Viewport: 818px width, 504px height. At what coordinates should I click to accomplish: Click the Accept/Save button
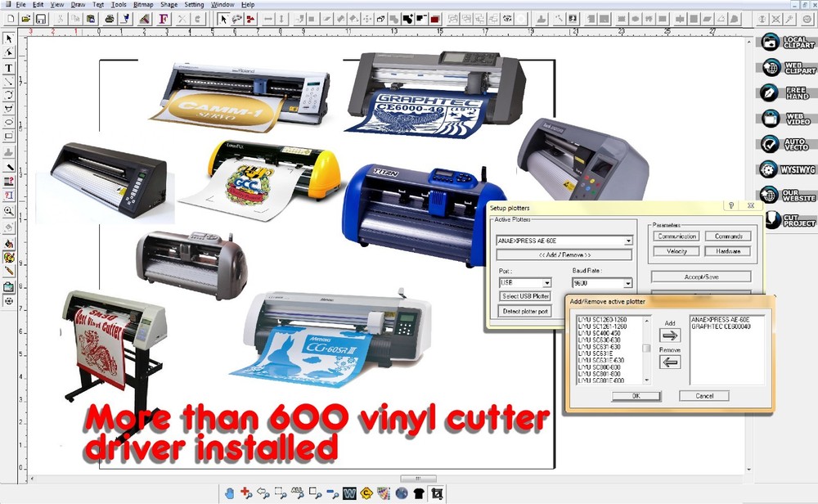coord(701,277)
